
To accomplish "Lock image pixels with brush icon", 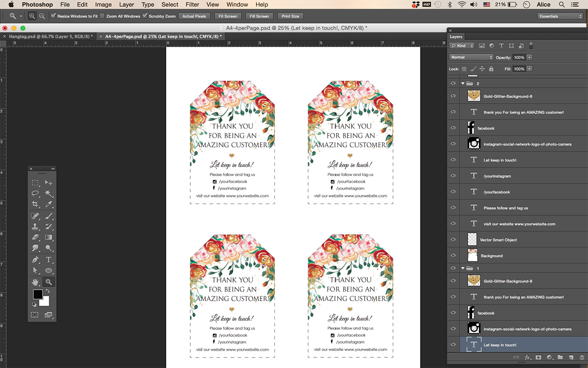I will click(x=473, y=69).
